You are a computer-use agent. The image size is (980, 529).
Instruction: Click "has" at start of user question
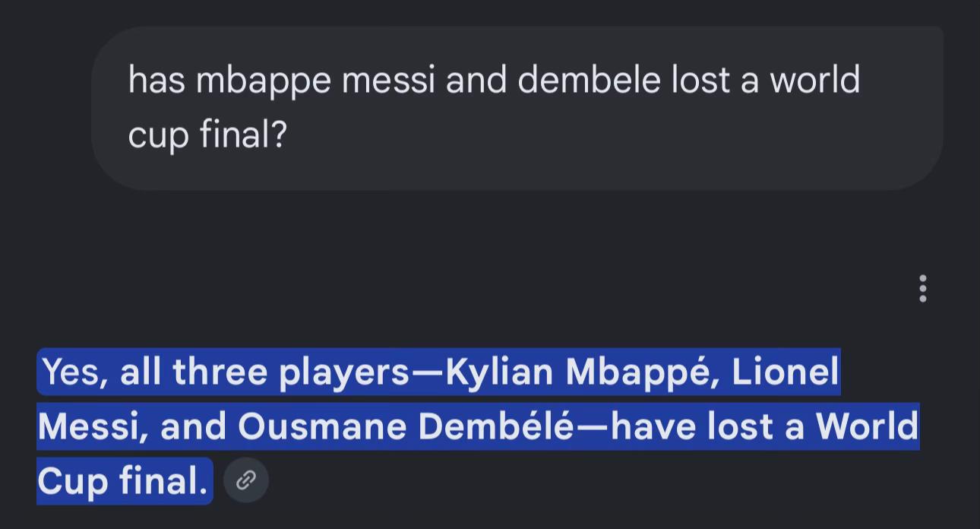point(156,80)
